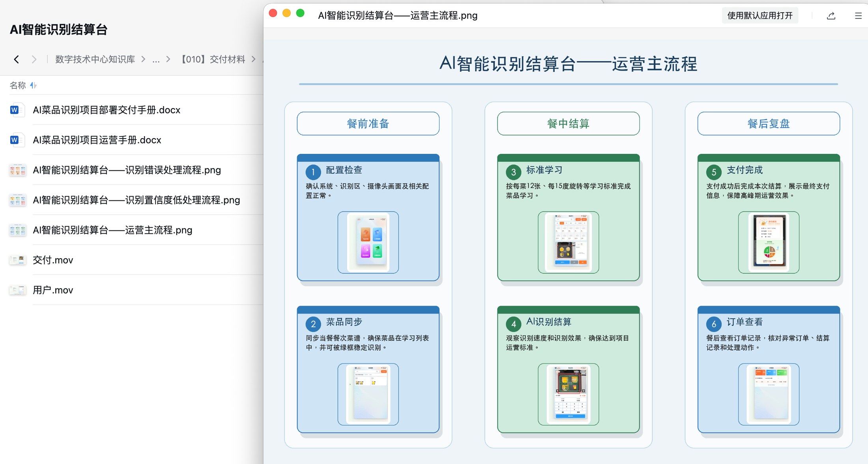Click 餐前准备 stage label
Viewport: 868px width, 464px height.
point(368,123)
